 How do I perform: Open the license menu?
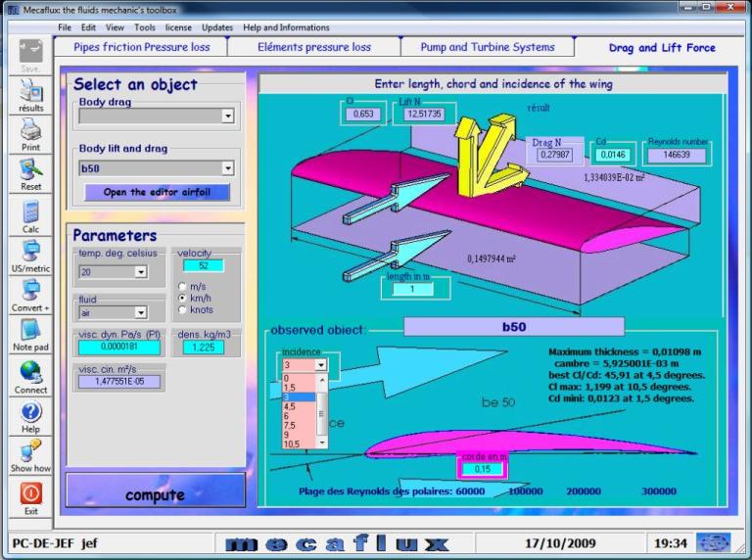tap(178, 27)
